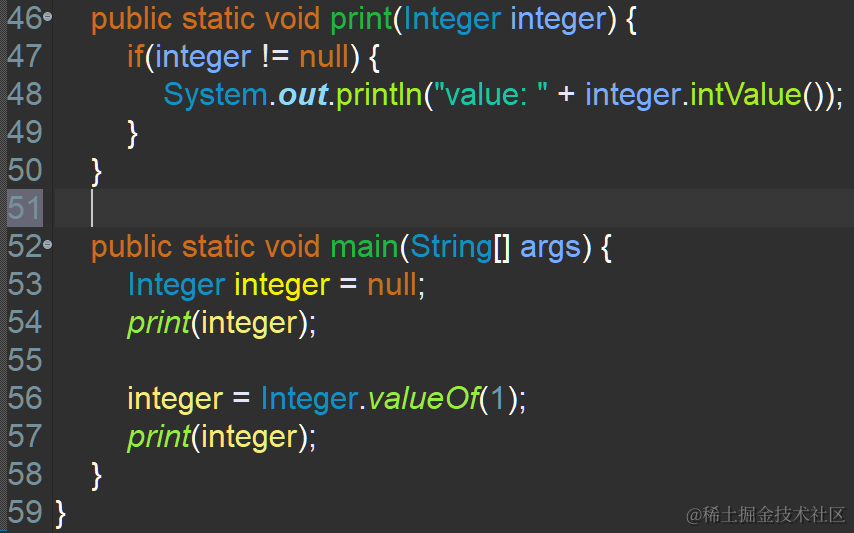Collapse the print method fold marker
854x533 pixels.
48,17
